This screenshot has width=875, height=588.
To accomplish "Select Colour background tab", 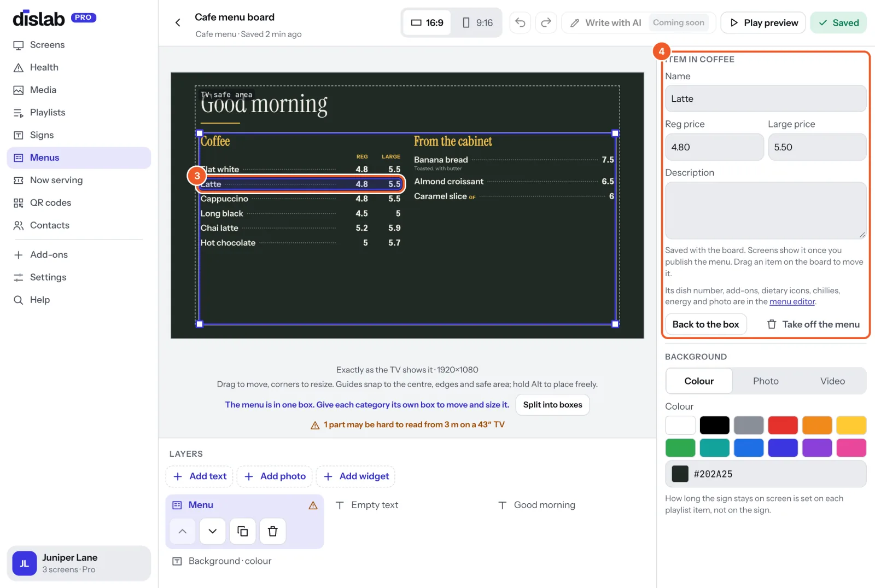I will click(x=699, y=381).
